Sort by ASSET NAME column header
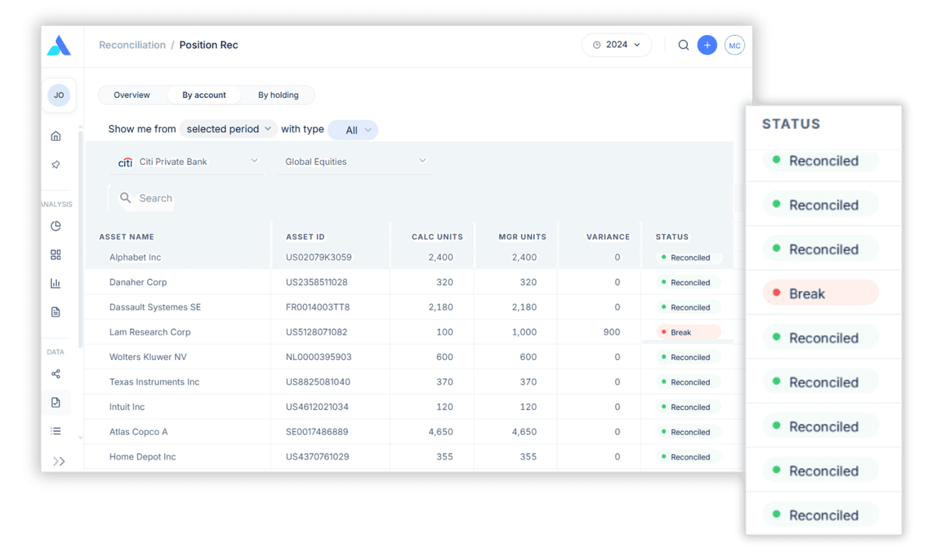The height and width of the screenshot is (560, 934). [127, 236]
